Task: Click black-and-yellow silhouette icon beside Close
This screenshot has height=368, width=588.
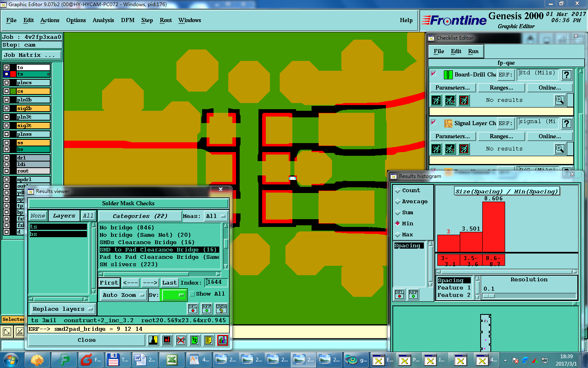Action: point(153,340)
